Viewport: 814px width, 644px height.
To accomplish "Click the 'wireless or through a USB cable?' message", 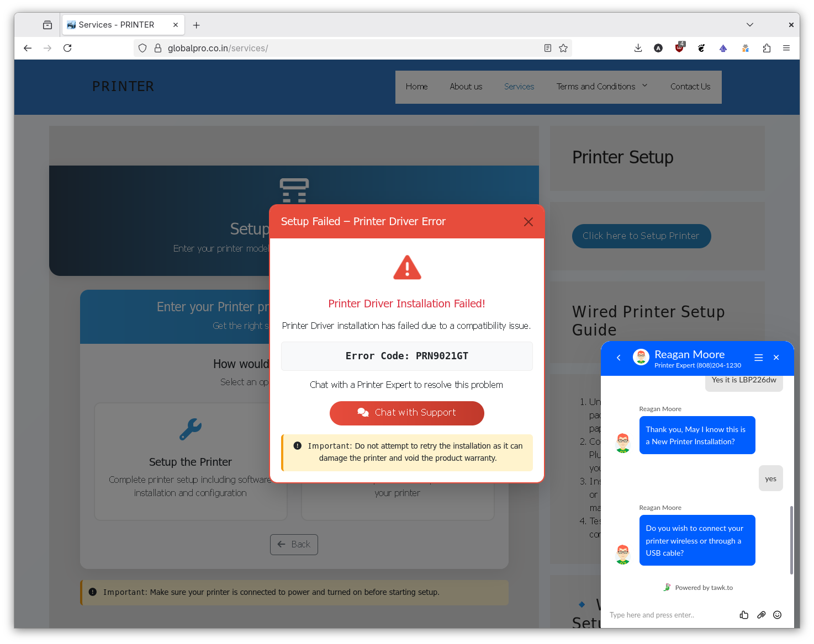I will pyautogui.click(x=697, y=540).
